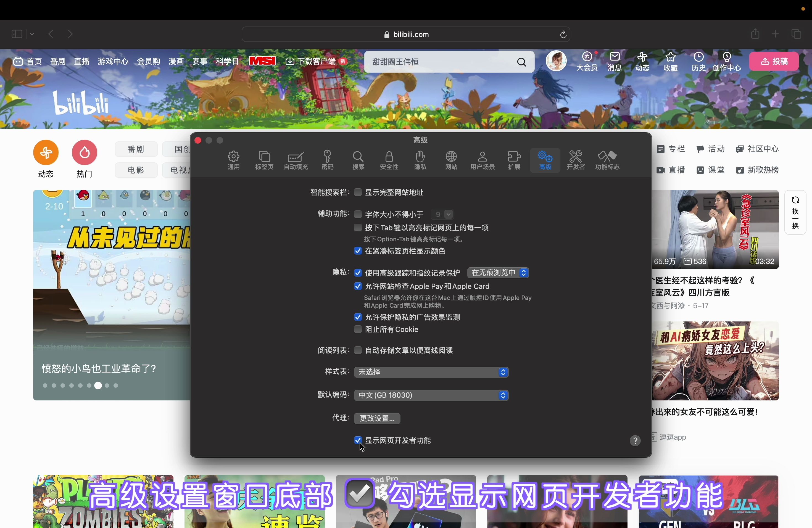The width and height of the screenshot is (812, 528).
Task: Open the 隐私 (Privacy) hand icon tab
Action: click(x=420, y=160)
